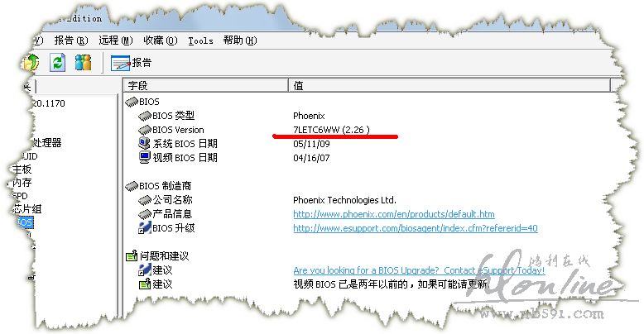Click the 视频 BIOS 已是两年以前的 suggestion text

[x=391, y=284]
